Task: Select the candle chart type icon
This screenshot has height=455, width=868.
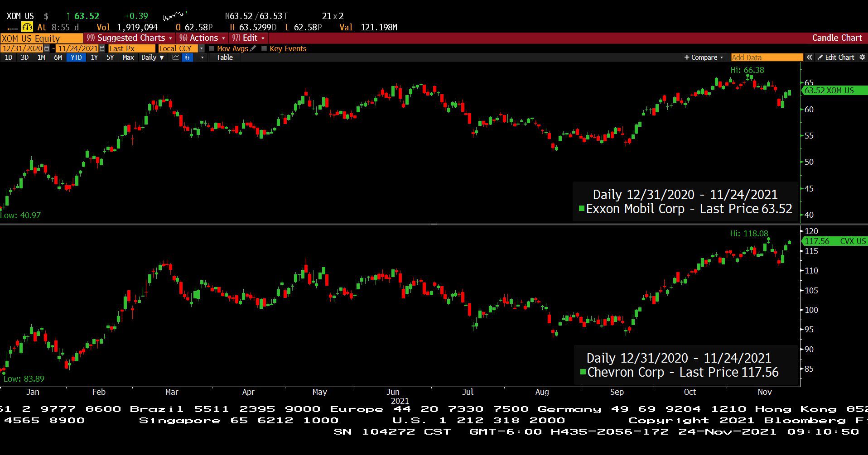Action: (187, 57)
